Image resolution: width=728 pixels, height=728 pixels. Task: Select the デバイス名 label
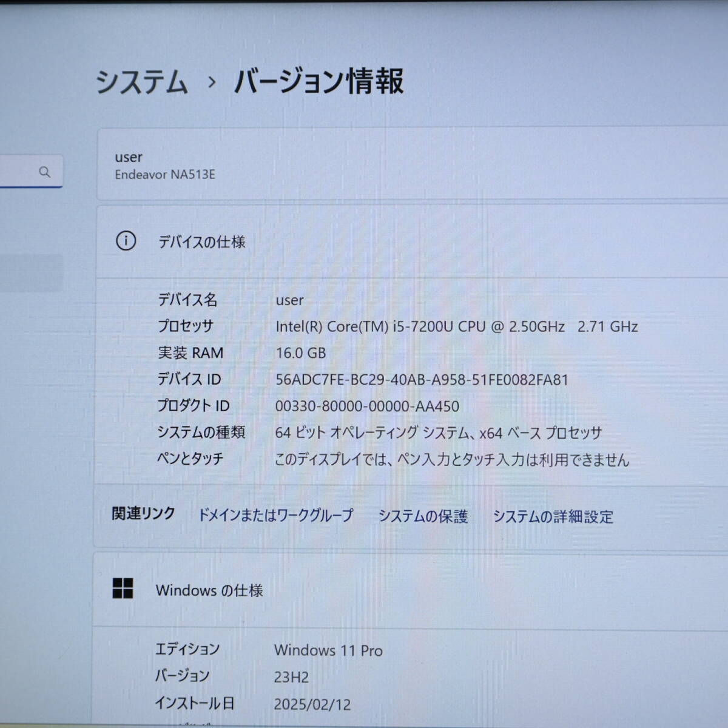pyautogui.click(x=187, y=300)
